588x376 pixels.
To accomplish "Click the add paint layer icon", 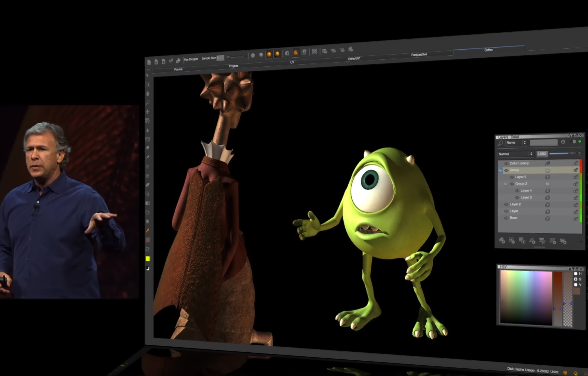I will point(502,240).
